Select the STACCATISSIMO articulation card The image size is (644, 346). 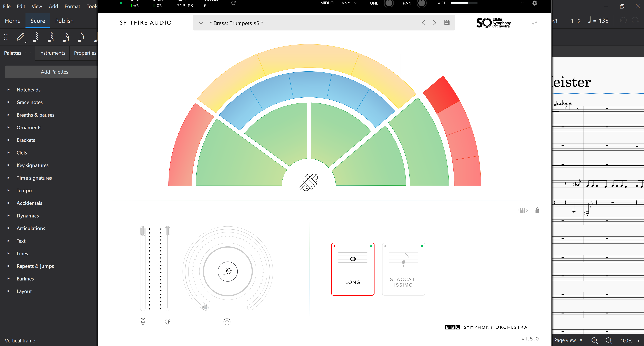(403, 269)
